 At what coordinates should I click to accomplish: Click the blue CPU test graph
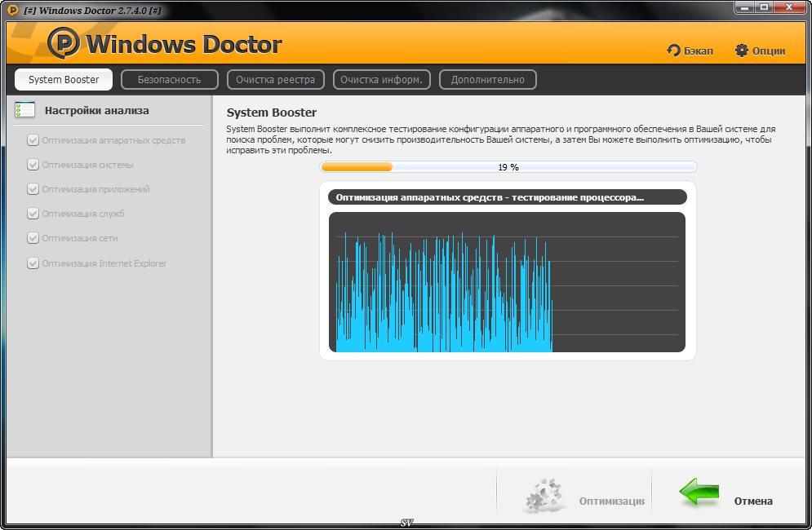[507, 282]
